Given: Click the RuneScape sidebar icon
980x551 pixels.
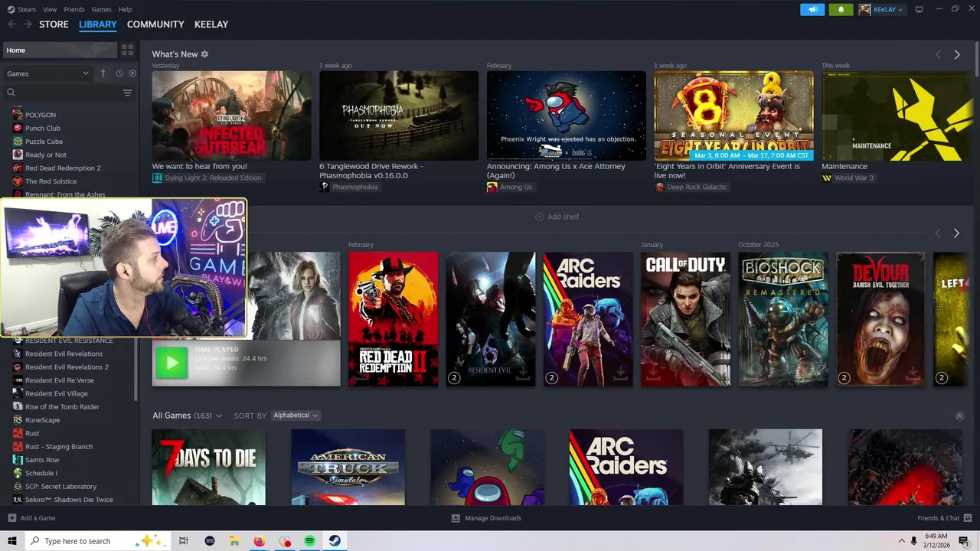Looking at the screenshot, I should [18, 420].
